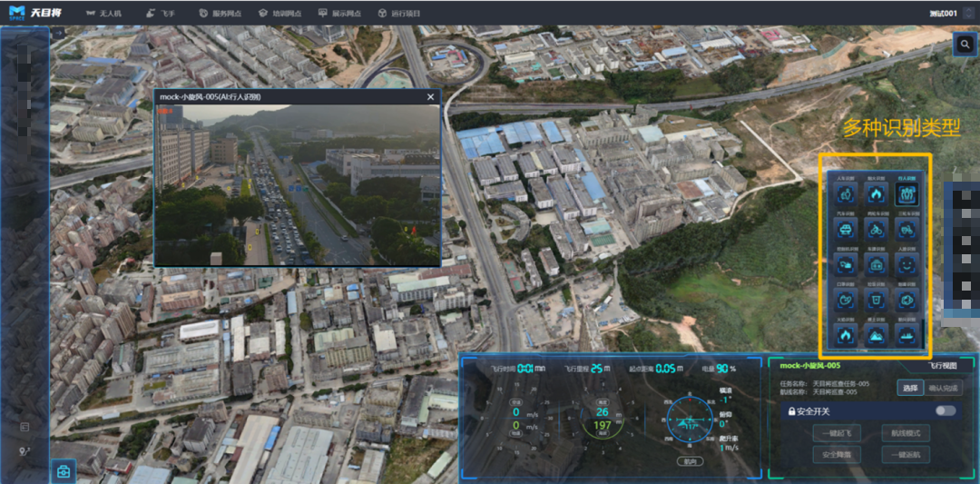Image resolution: width=980 pixels, height=484 pixels.
Task: Click the 选择 button for the task
Action: pos(908,388)
